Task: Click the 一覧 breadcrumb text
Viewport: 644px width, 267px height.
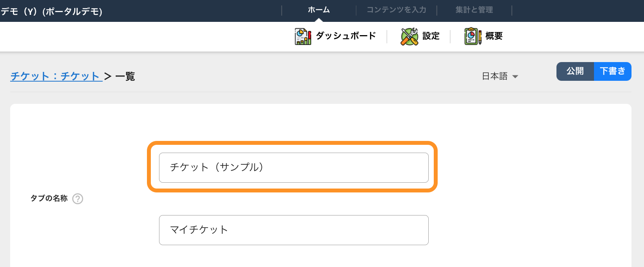Action: [125, 76]
